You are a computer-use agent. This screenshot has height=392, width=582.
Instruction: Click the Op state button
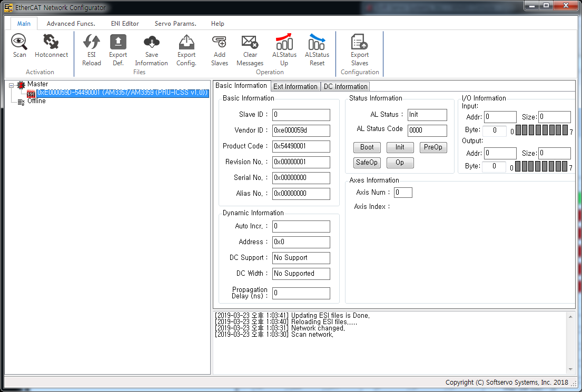point(400,163)
